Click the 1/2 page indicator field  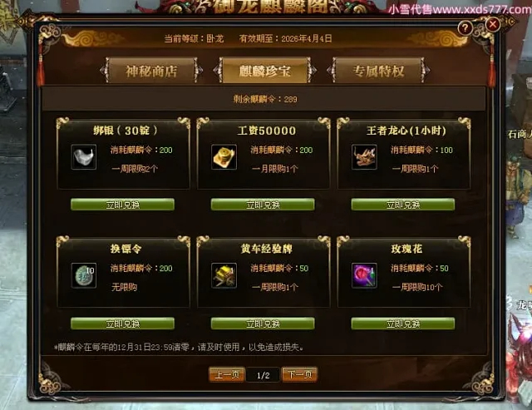[263, 375]
